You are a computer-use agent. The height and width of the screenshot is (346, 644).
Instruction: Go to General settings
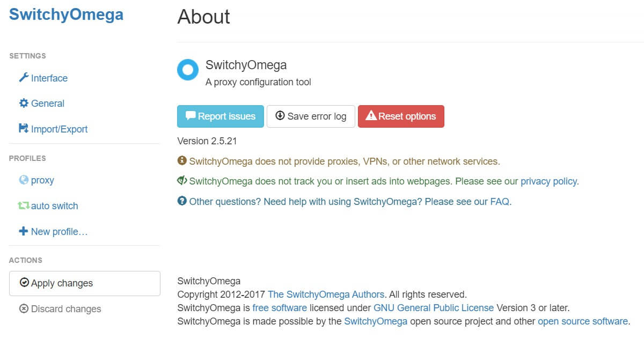coord(47,104)
